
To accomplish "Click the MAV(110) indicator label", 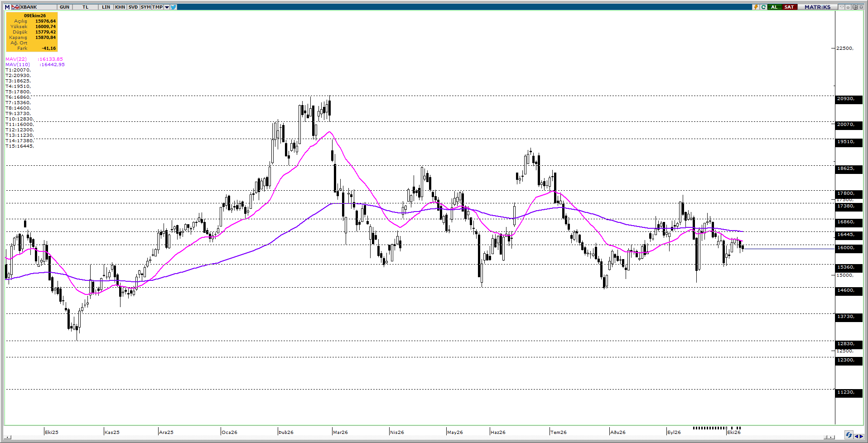I will click(18, 64).
